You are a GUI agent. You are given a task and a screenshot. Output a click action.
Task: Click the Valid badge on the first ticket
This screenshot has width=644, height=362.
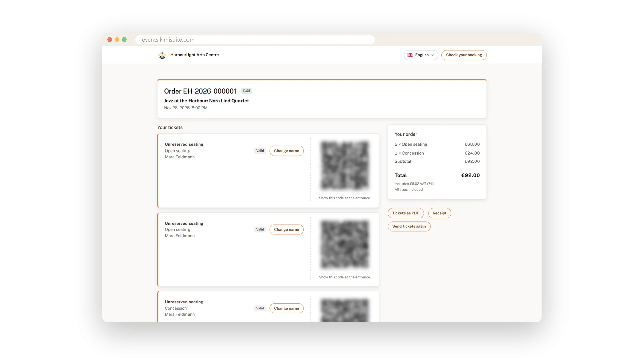tap(260, 151)
